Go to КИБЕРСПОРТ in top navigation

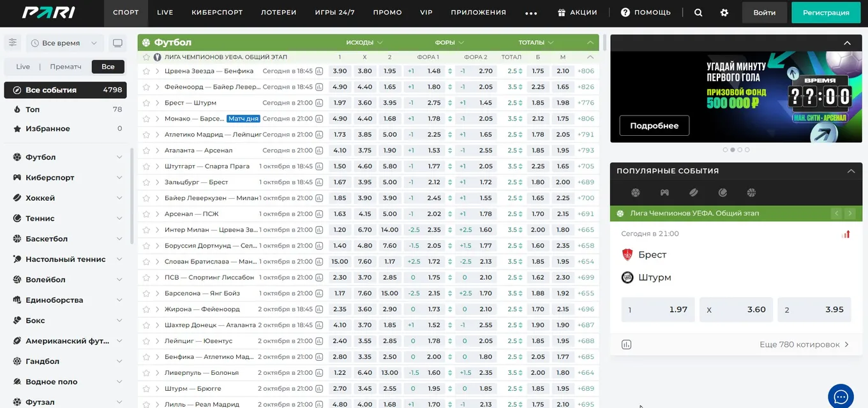(217, 13)
